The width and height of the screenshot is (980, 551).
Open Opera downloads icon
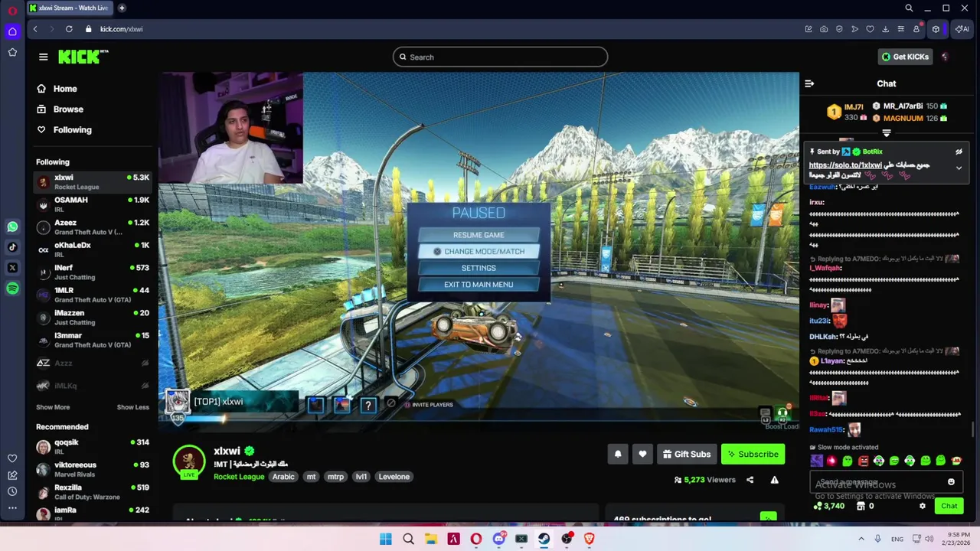point(885,29)
